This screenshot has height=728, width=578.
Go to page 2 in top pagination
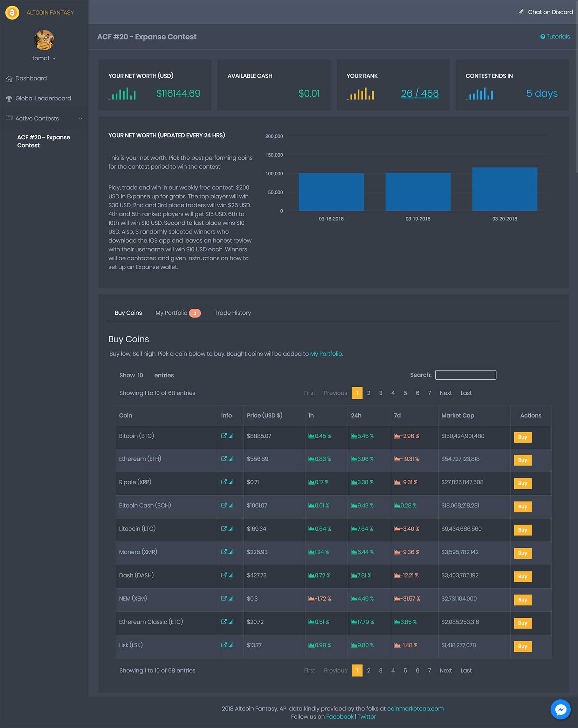tap(369, 393)
